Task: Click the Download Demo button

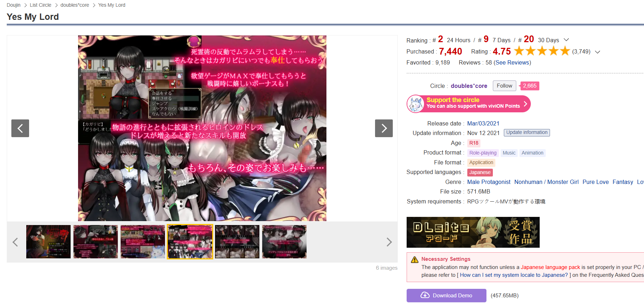Action: (x=446, y=296)
